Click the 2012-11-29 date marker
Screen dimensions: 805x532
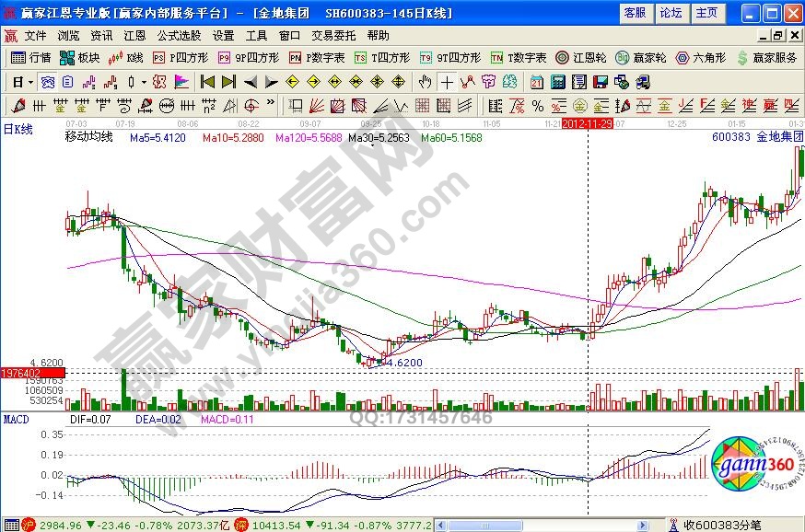[x=588, y=122]
